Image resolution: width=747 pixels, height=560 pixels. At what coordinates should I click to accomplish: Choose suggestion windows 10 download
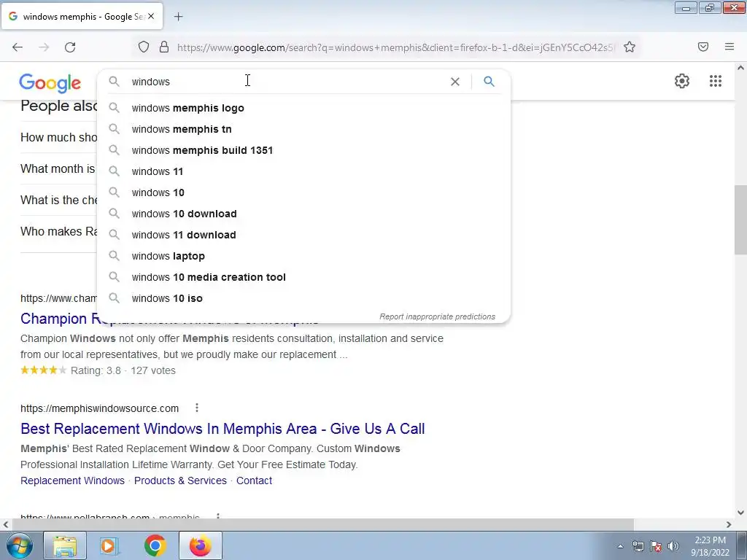pyautogui.click(x=303, y=214)
